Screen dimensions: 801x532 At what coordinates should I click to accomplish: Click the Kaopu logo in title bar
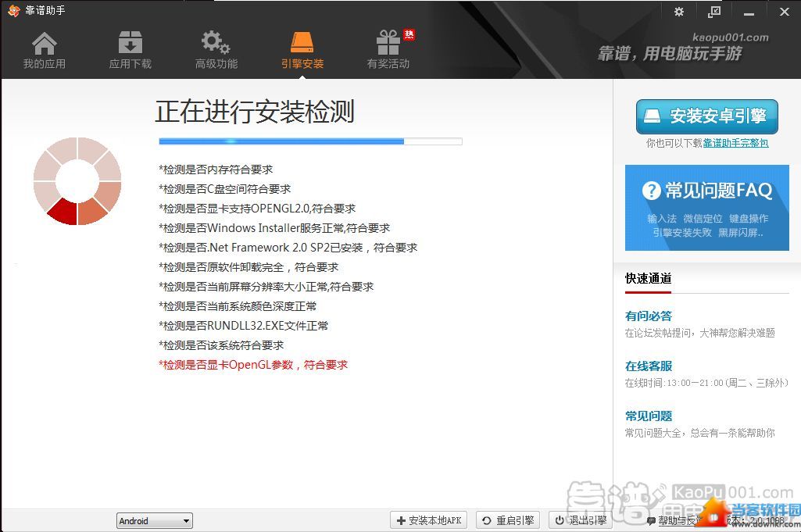pyautogui.click(x=13, y=11)
